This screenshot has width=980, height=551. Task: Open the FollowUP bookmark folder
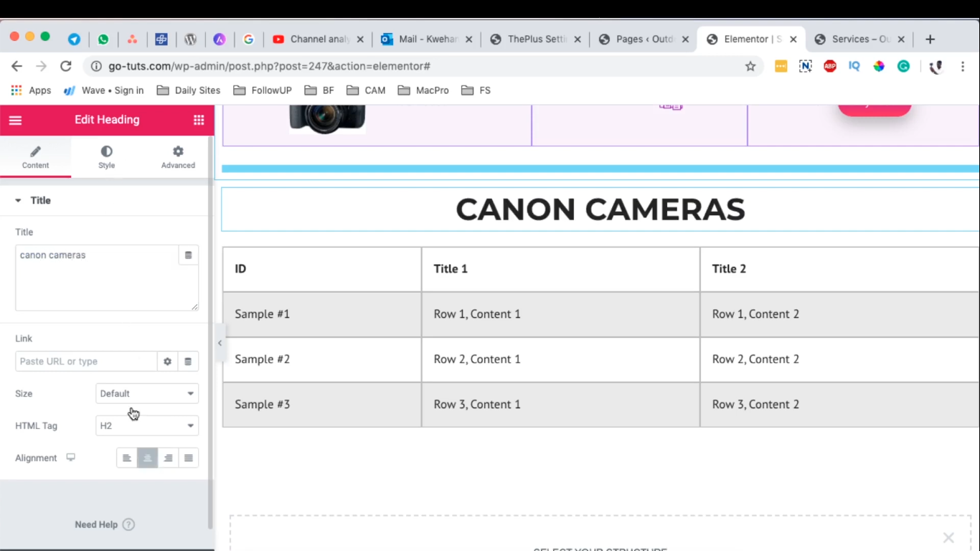(x=263, y=90)
